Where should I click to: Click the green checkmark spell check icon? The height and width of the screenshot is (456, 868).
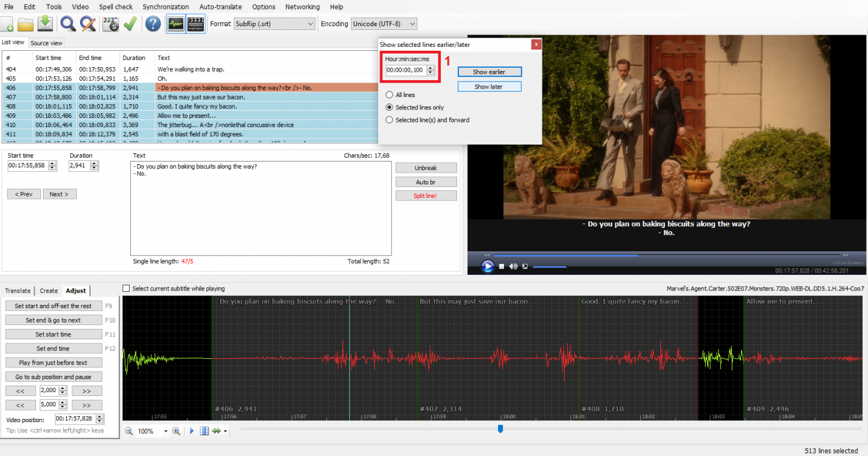130,24
